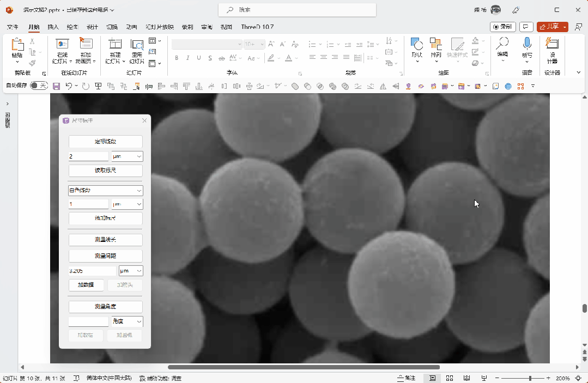The image size is (588, 383).
Task: Close the dimension annotation panel
Action: click(x=144, y=120)
